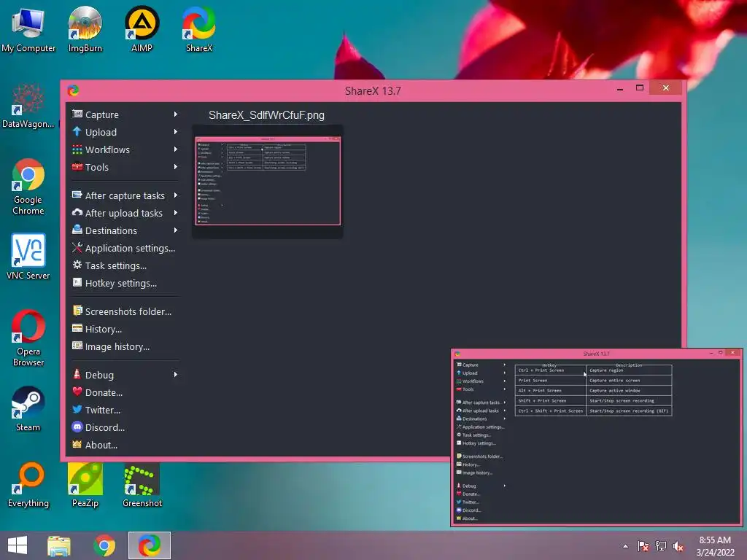
Task: Open Task settings... menu entry
Action: (x=125, y=265)
